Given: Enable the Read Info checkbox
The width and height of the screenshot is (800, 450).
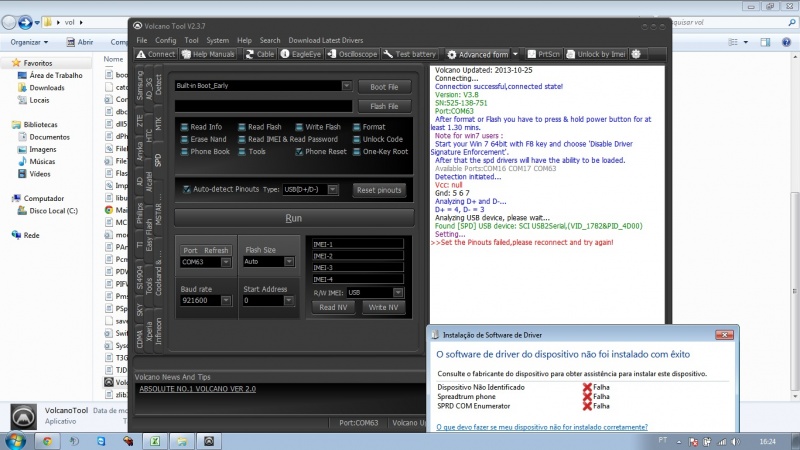Looking at the screenshot, I should (x=185, y=127).
